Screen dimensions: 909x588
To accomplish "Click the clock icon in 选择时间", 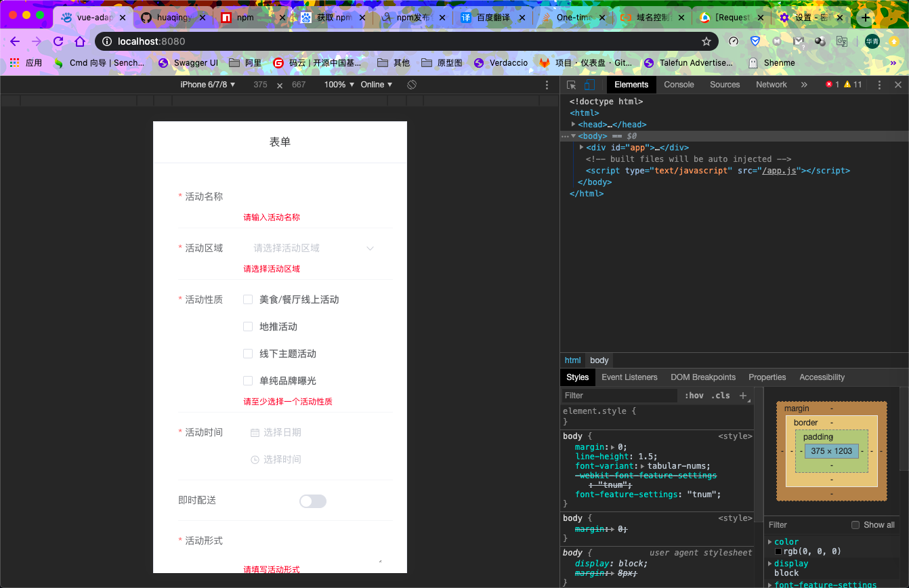I will (x=255, y=459).
